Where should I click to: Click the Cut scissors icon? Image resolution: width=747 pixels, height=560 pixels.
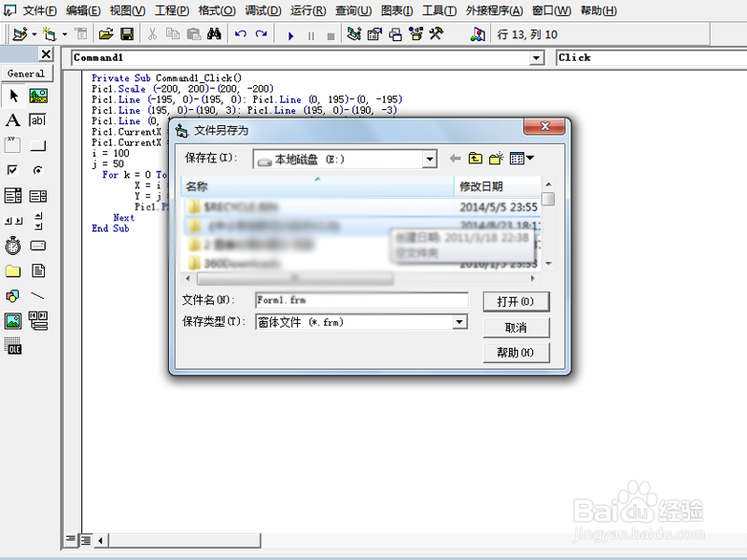pos(152,35)
